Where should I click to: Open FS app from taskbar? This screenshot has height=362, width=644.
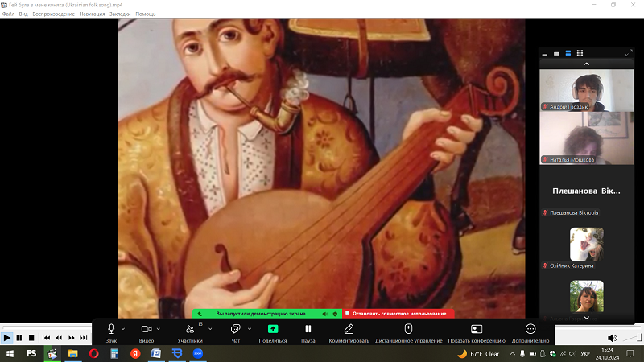(x=31, y=353)
